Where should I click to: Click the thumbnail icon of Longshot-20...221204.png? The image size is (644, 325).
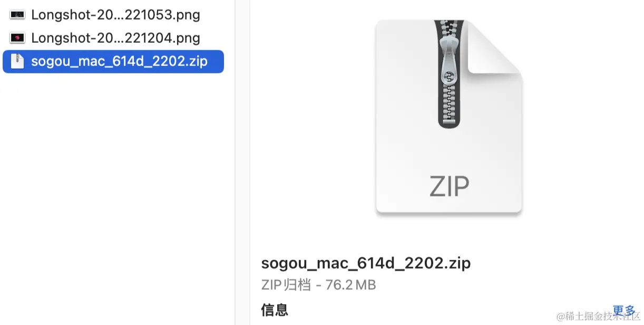point(17,38)
